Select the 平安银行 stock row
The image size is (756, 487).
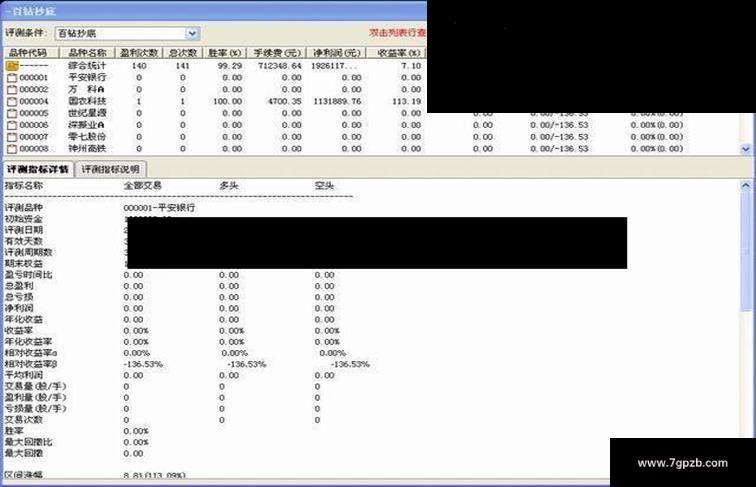pos(87,78)
